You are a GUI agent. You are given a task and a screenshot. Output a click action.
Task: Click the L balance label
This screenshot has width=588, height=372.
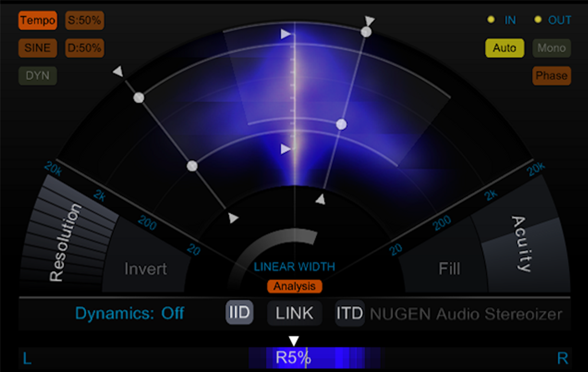click(27, 358)
